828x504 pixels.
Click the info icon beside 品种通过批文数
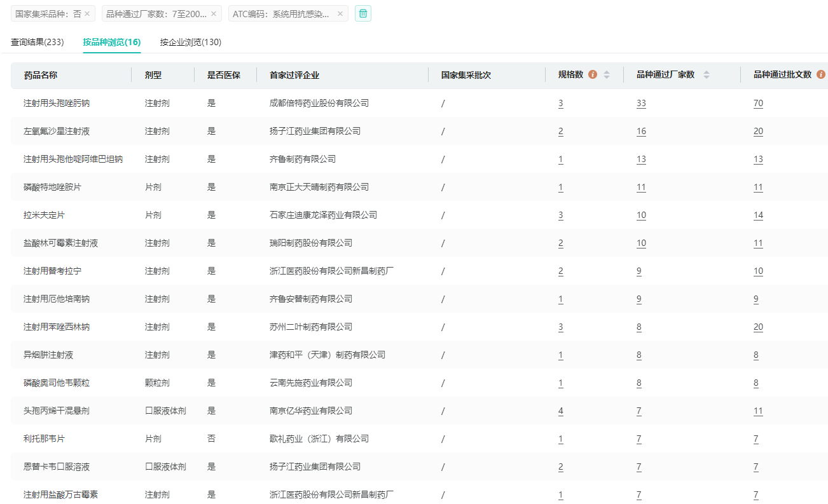pyautogui.click(x=820, y=75)
